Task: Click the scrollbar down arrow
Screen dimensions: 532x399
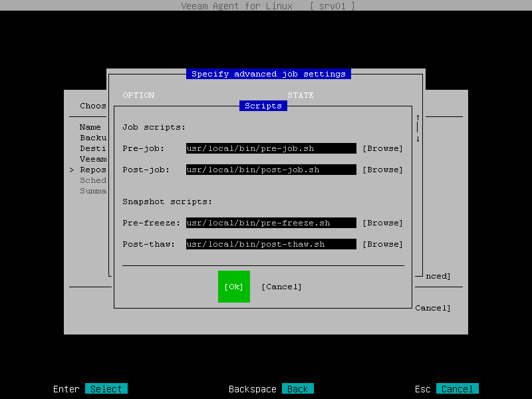Action: coord(418,138)
